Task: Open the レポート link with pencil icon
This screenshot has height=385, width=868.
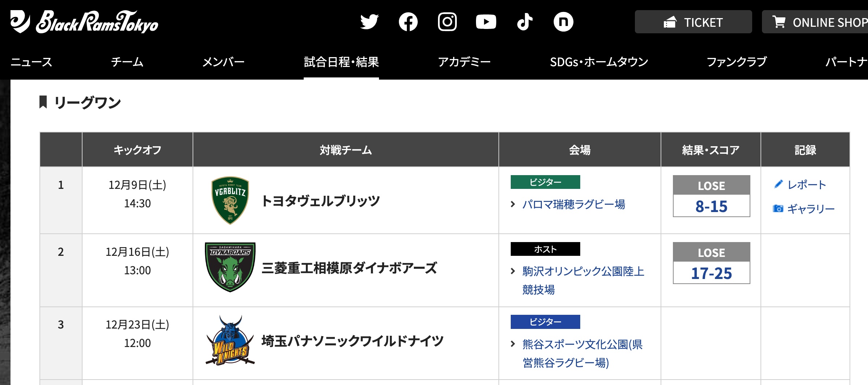Action: coord(800,185)
